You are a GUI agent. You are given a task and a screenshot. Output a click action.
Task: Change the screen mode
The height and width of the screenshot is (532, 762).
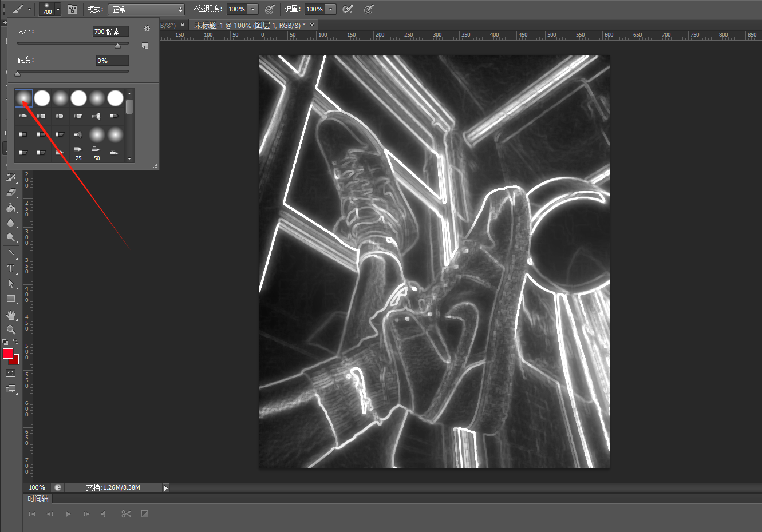(x=11, y=389)
